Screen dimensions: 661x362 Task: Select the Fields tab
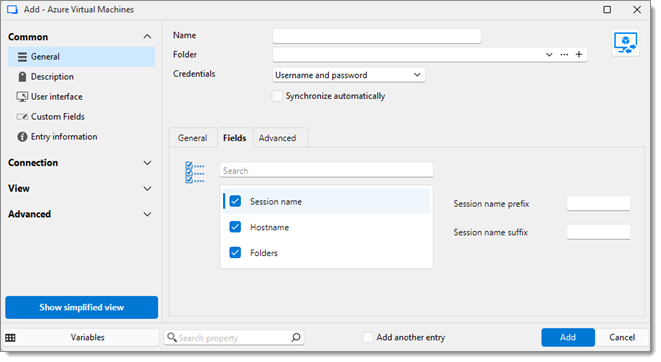(235, 138)
